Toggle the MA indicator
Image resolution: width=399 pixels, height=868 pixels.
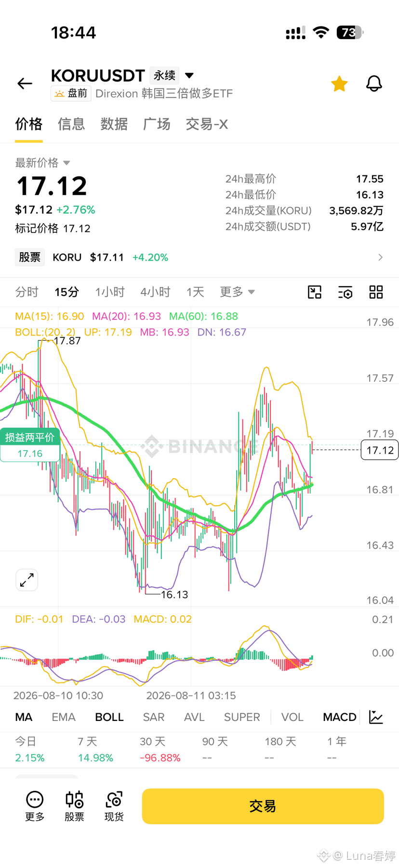pos(24,717)
